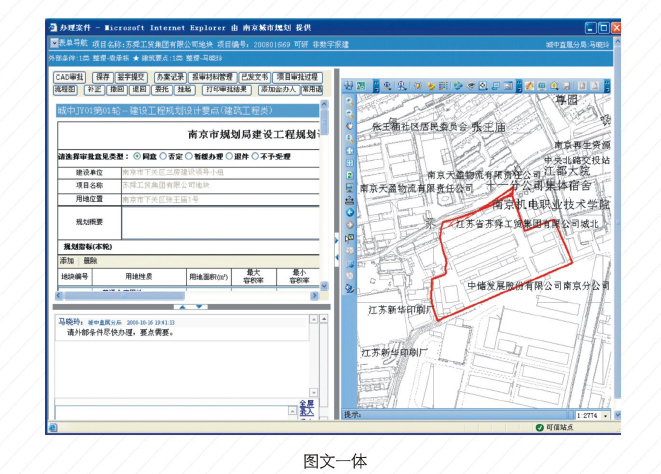Screen dimensions: 661x474
Task: Expand the first map toolbar overflow chevron
Action: point(376,86)
